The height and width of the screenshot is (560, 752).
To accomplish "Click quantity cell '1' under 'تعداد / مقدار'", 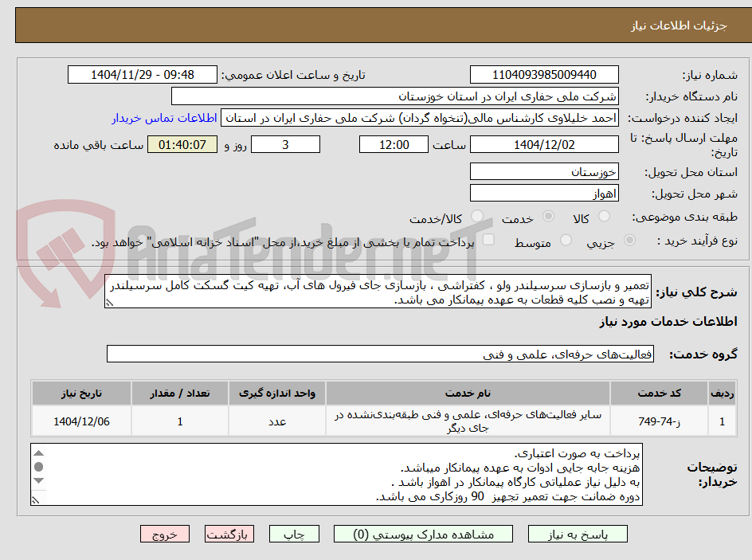I will pyautogui.click(x=180, y=421).
